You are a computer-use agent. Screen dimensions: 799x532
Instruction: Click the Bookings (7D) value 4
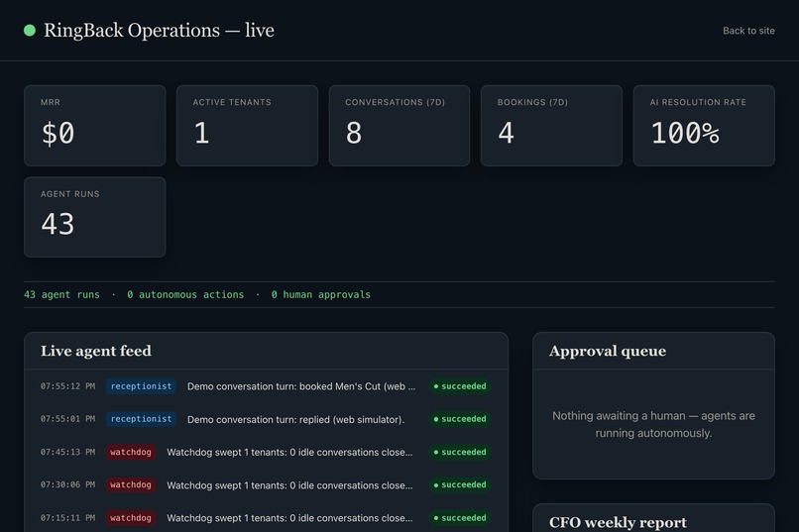click(x=506, y=133)
